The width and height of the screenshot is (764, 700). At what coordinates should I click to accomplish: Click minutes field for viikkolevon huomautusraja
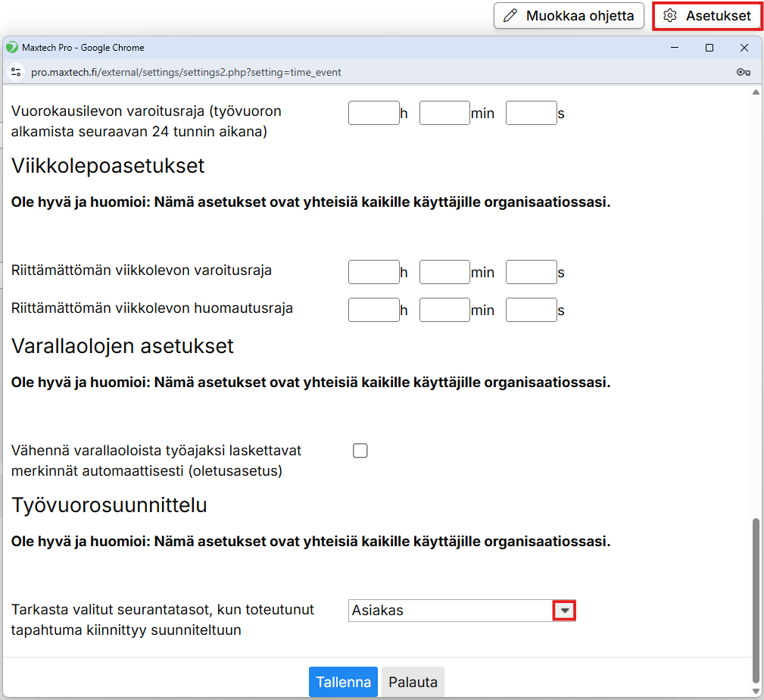pyautogui.click(x=444, y=310)
